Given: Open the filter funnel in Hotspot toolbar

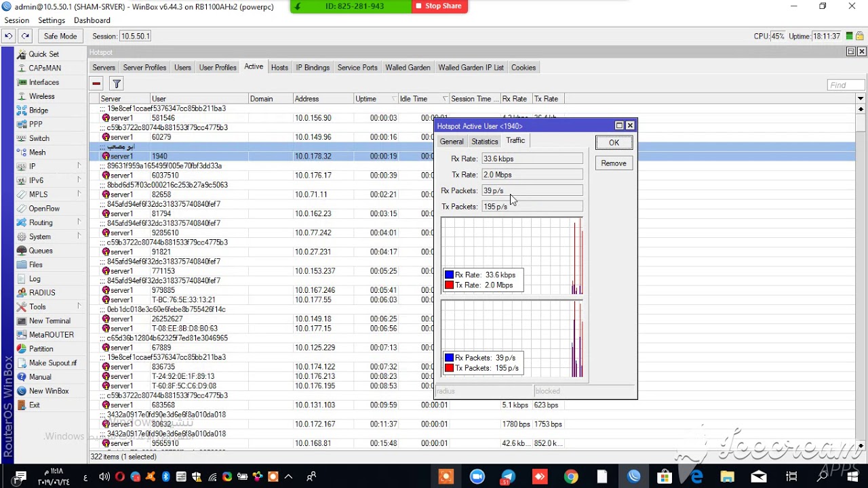Looking at the screenshot, I should tap(117, 84).
